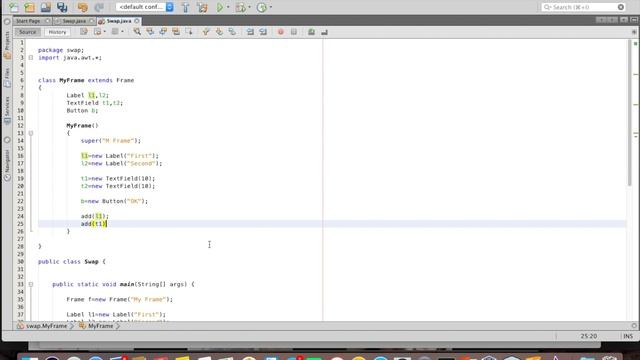The image size is (640, 360).
Task: Click the Save All icon
Action: pos(62,7)
